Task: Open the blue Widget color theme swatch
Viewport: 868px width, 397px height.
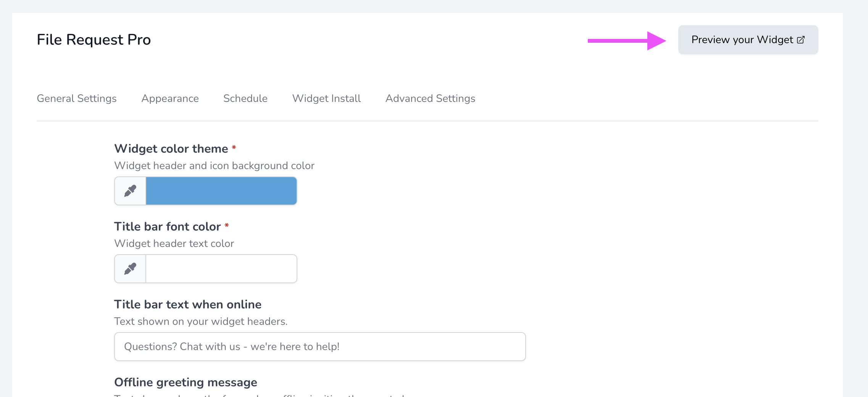Action: tap(221, 191)
